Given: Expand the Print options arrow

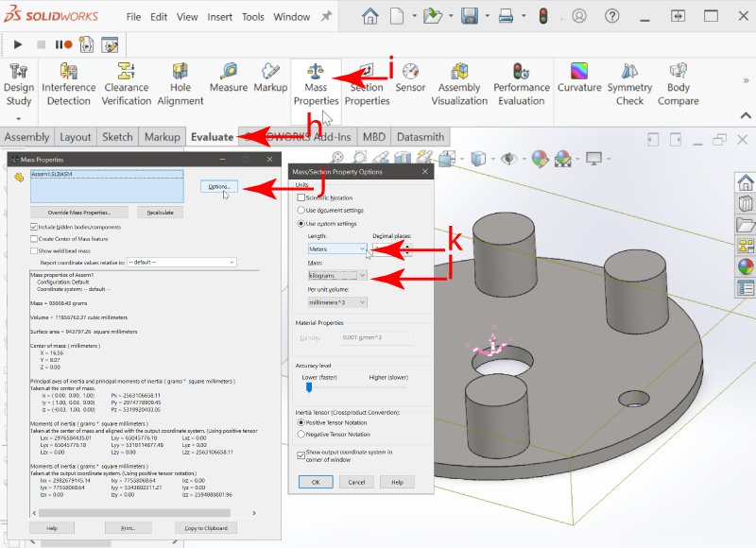Looking at the screenshot, I should pyautogui.click(x=524, y=16).
